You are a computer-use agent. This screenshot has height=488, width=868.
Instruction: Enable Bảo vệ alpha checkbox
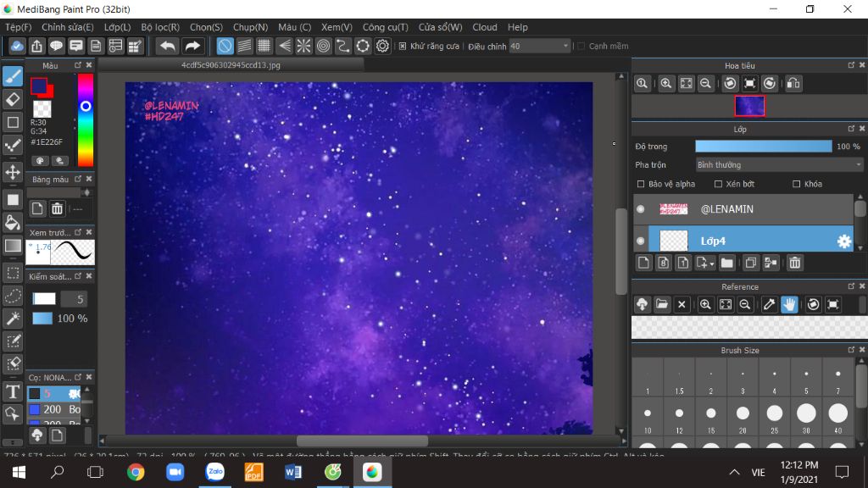(x=641, y=184)
